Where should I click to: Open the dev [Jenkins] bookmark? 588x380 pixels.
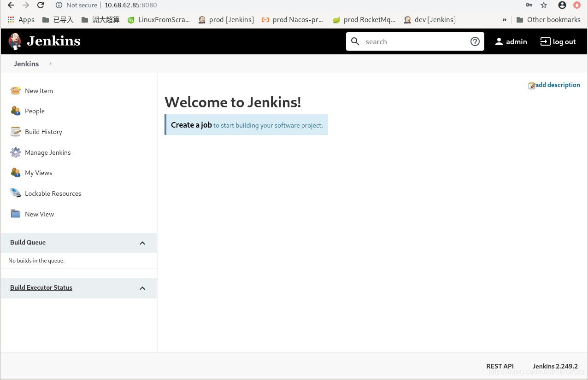[x=430, y=19]
